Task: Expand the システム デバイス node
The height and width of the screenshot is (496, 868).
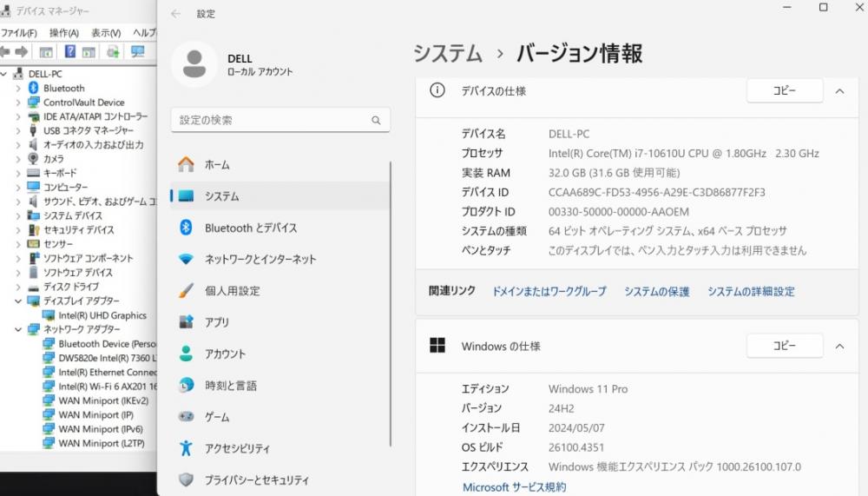Action: point(18,215)
